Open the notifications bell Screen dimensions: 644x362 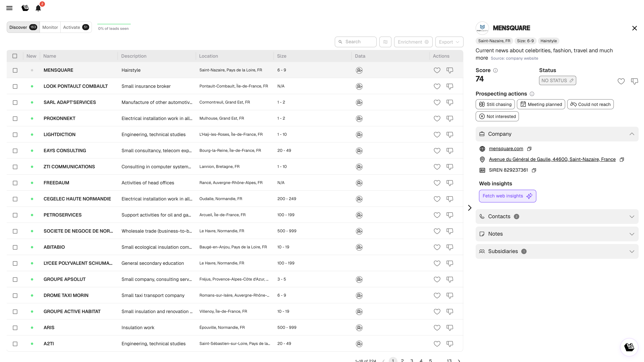pos(38,8)
